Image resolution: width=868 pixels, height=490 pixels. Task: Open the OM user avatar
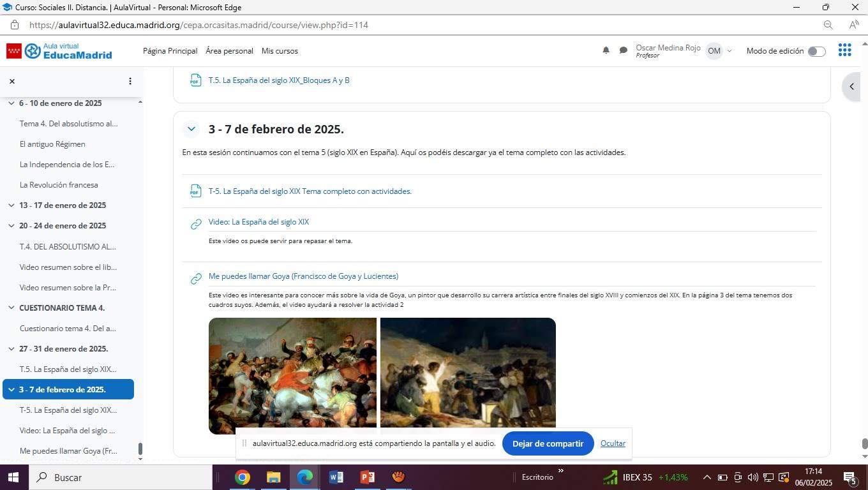pyautogui.click(x=714, y=51)
